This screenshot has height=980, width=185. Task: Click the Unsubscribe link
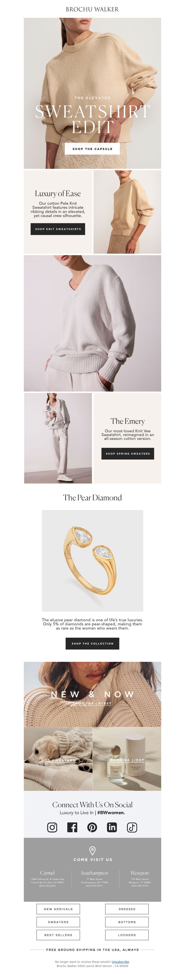click(120, 962)
